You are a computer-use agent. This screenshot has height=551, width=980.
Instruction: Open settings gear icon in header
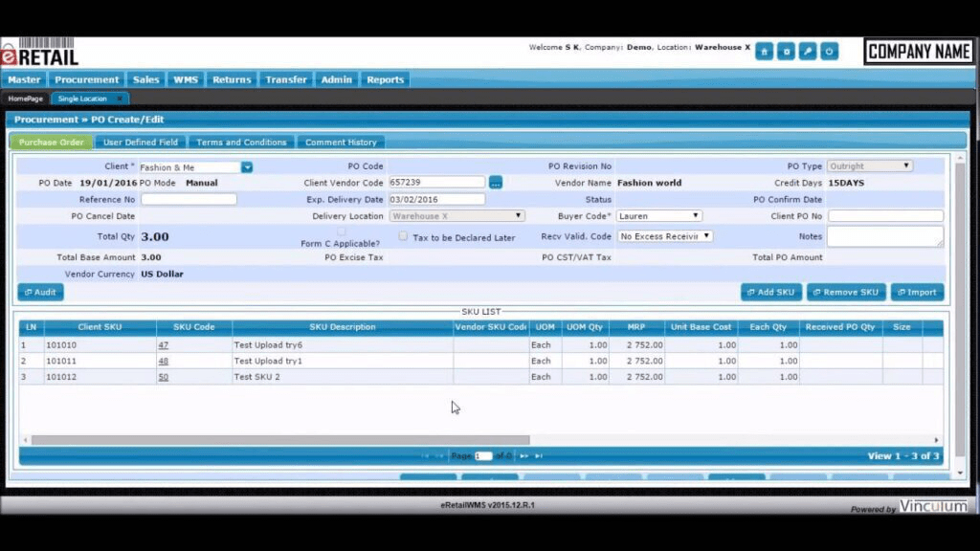(x=786, y=52)
